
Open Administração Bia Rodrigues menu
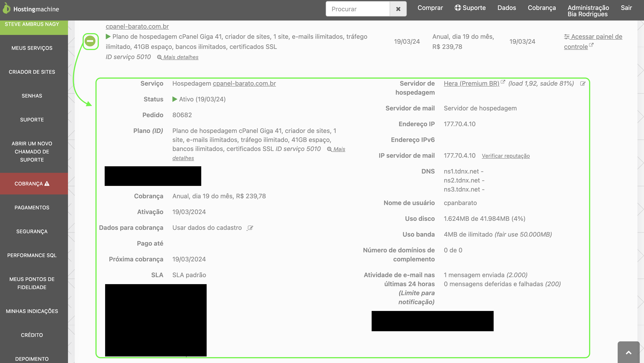(588, 11)
